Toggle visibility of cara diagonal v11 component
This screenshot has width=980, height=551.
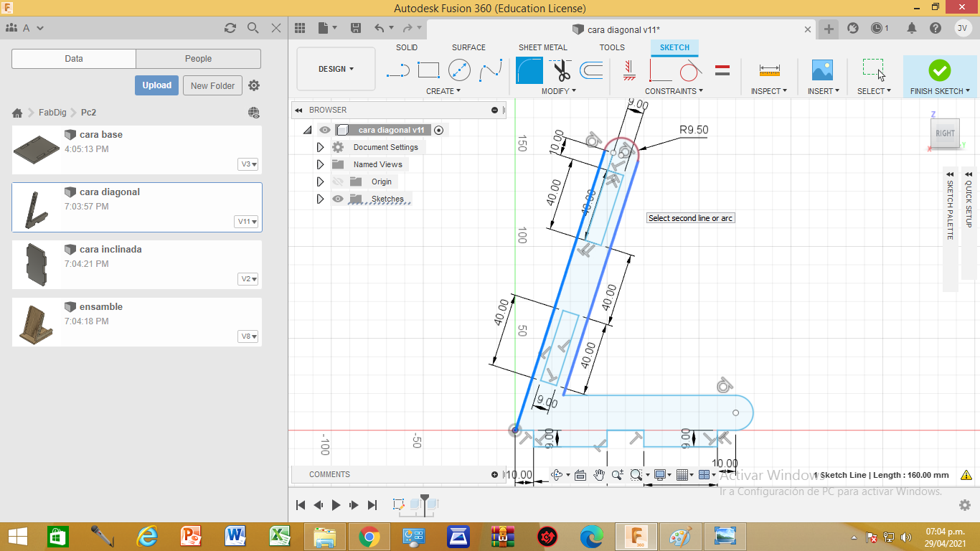click(325, 130)
